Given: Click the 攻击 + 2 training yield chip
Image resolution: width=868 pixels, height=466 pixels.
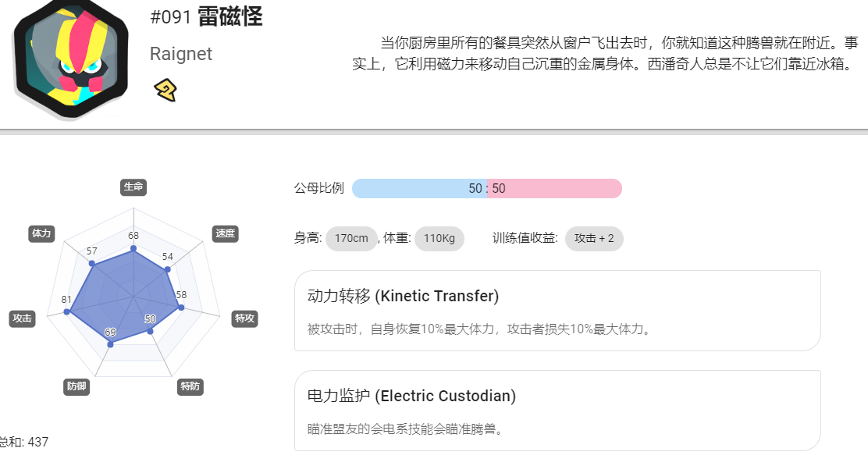Looking at the screenshot, I should 594,239.
